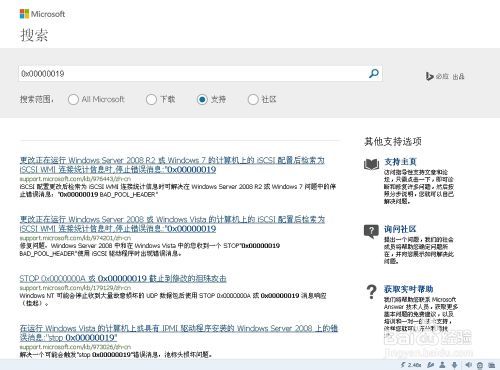Open the 询问社区 link
This screenshot has height=370, width=500.
(x=400, y=229)
